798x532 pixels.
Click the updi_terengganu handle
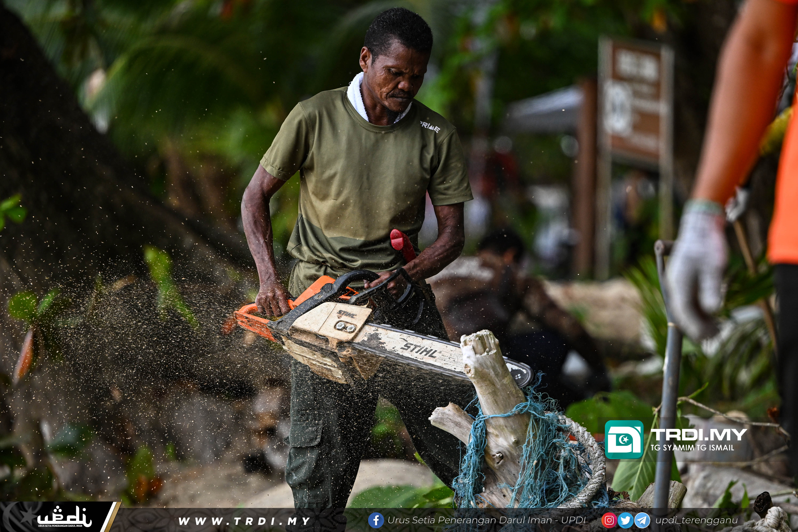(697, 520)
